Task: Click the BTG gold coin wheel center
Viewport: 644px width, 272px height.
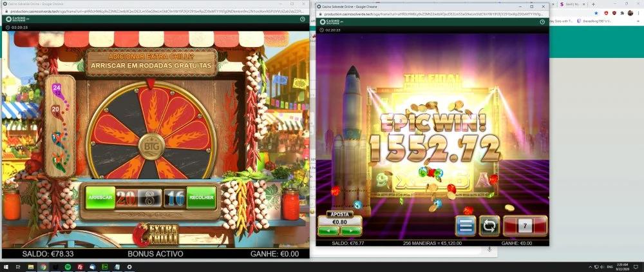Action: point(151,146)
